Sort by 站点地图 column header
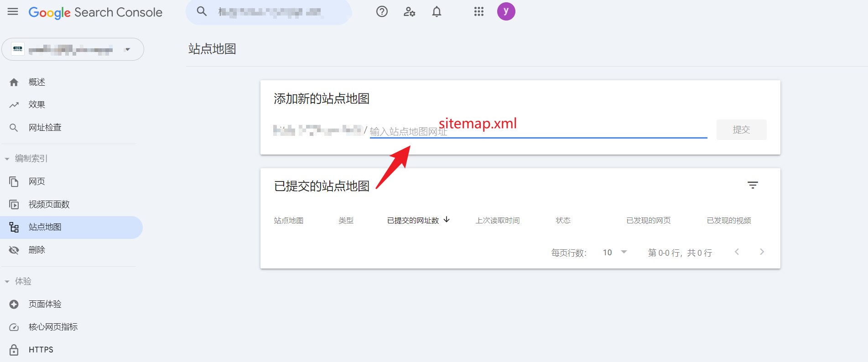The width and height of the screenshot is (868, 362). [x=288, y=221]
